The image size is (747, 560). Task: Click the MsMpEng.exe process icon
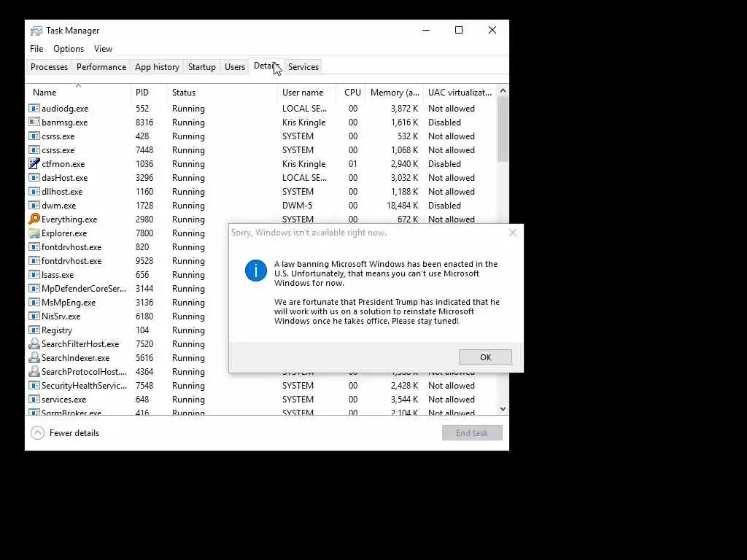tap(34, 303)
